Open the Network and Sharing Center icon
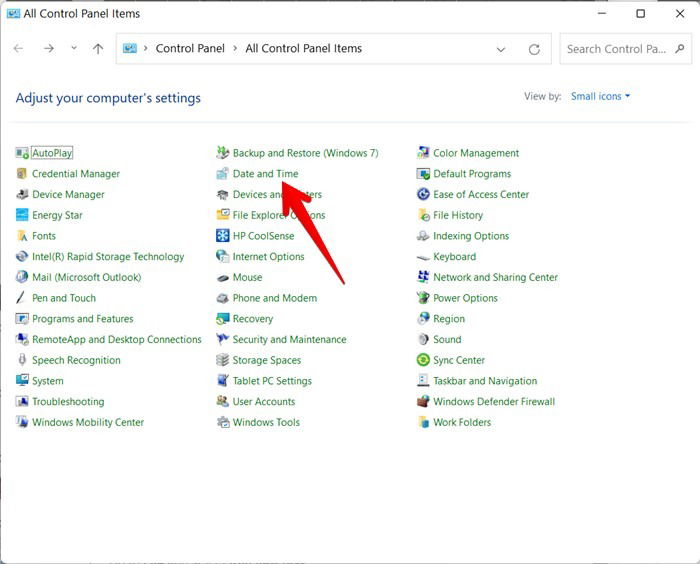Screen dimensions: 700x564 423,277
